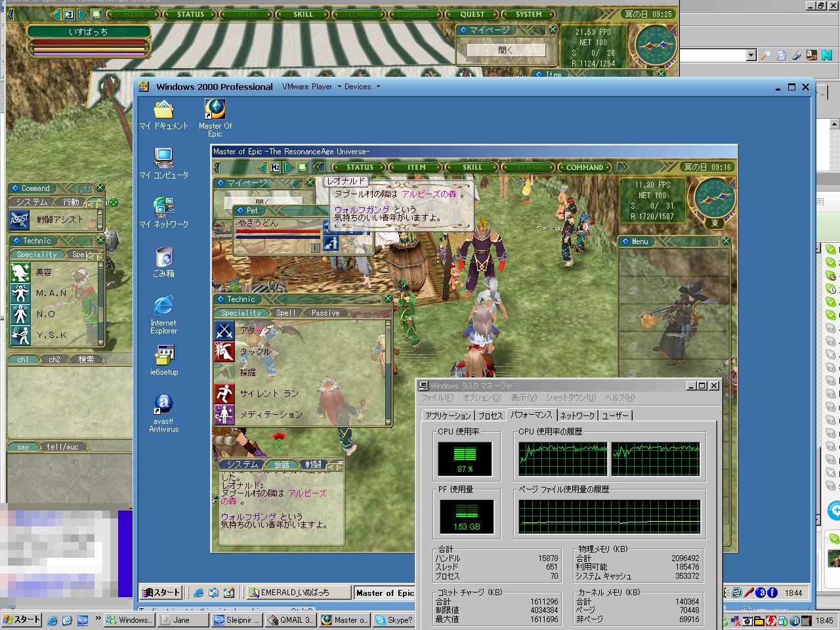
Task: Collapse menu bar with double left arrows in VM game
Action: 320,167
